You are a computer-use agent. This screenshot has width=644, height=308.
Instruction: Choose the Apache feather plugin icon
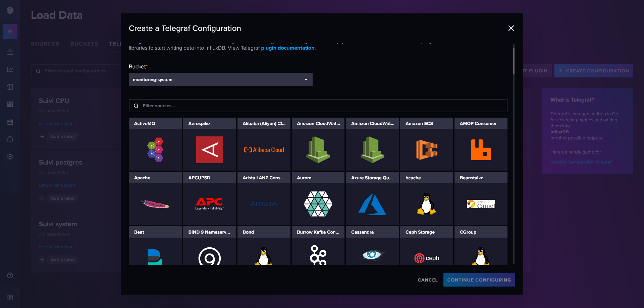pyautogui.click(x=155, y=204)
